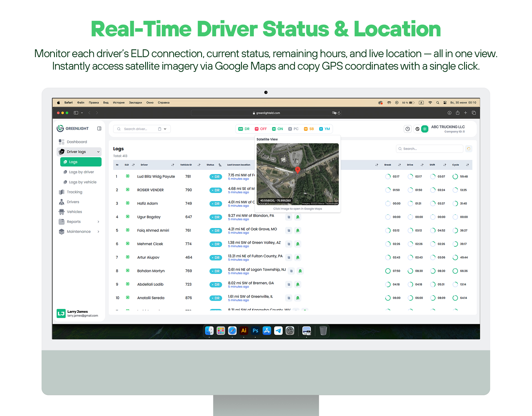Viewport: 532px width, 416px height.
Task: Switch to dark mode moon toggle
Action: click(418, 129)
